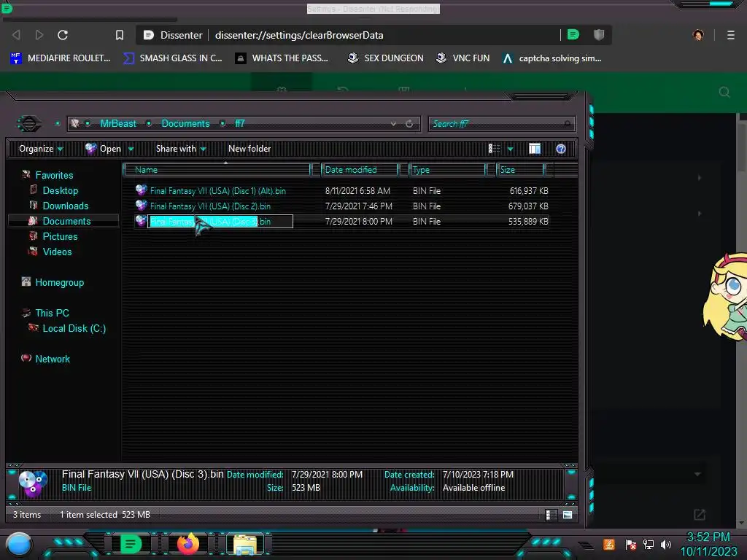The width and height of the screenshot is (747, 560).
Task: Click the Search ff7 field
Action: click(502, 124)
